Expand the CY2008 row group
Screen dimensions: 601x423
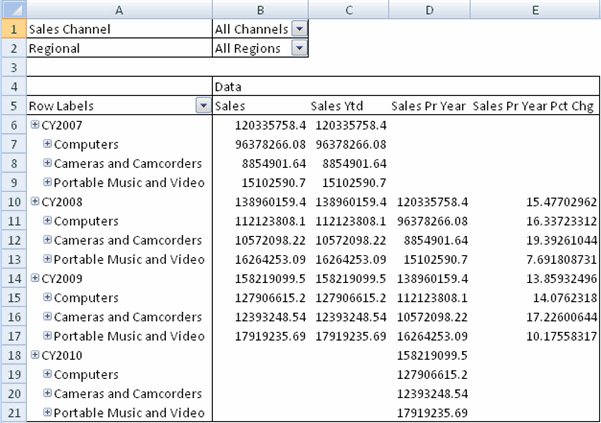coord(35,201)
